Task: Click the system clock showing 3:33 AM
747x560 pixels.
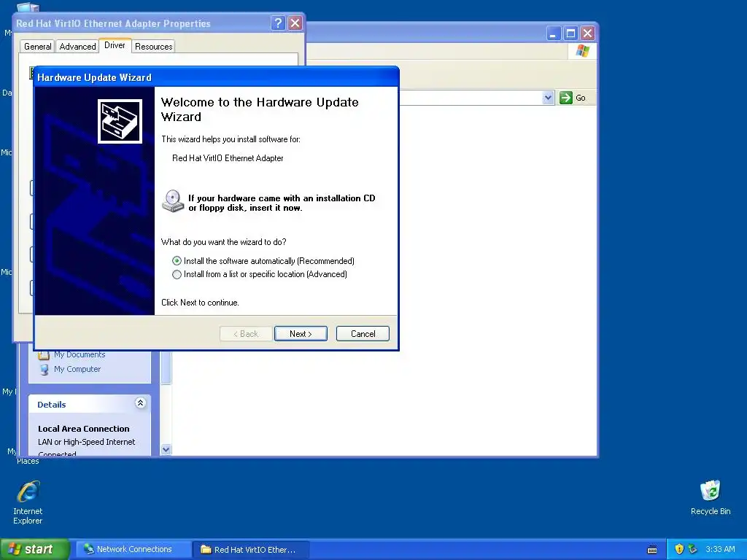Action: (x=720, y=549)
